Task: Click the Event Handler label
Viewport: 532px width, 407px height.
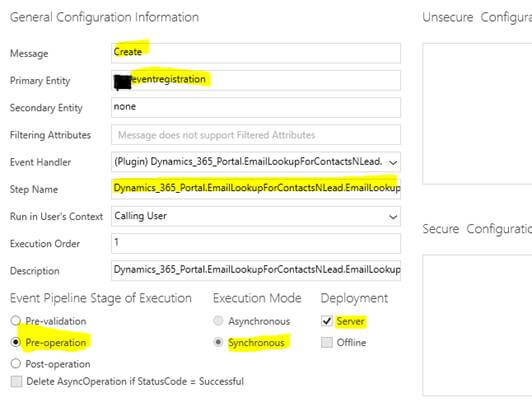Action: (40, 162)
